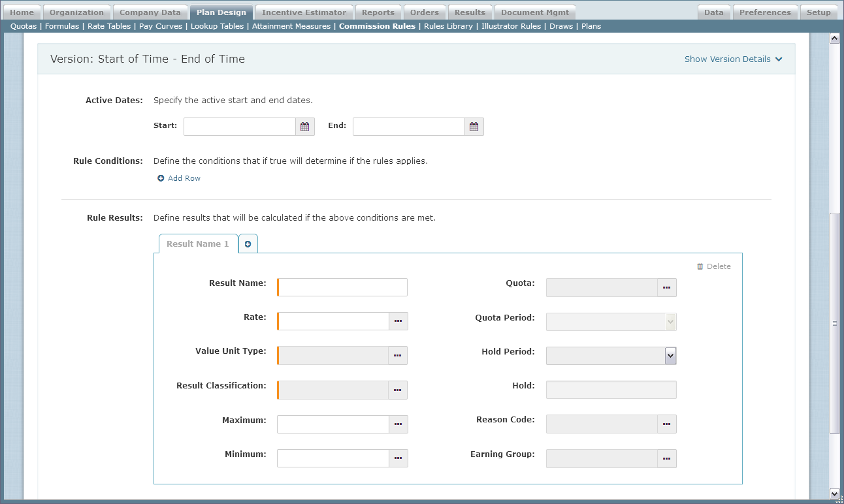Open the Reason Code lookup button
This screenshot has height=504, width=844.
[x=666, y=424]
